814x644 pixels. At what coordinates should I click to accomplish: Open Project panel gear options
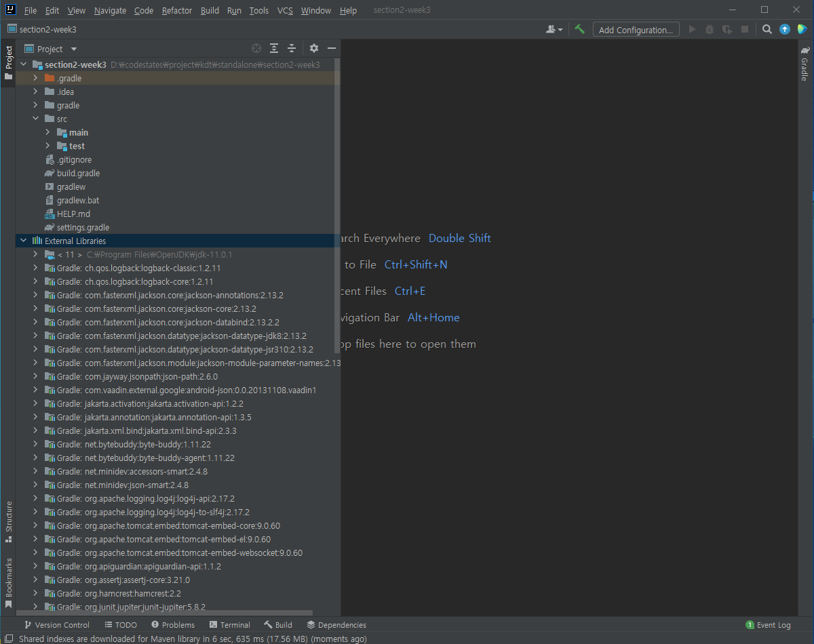(x=313, y=48)
